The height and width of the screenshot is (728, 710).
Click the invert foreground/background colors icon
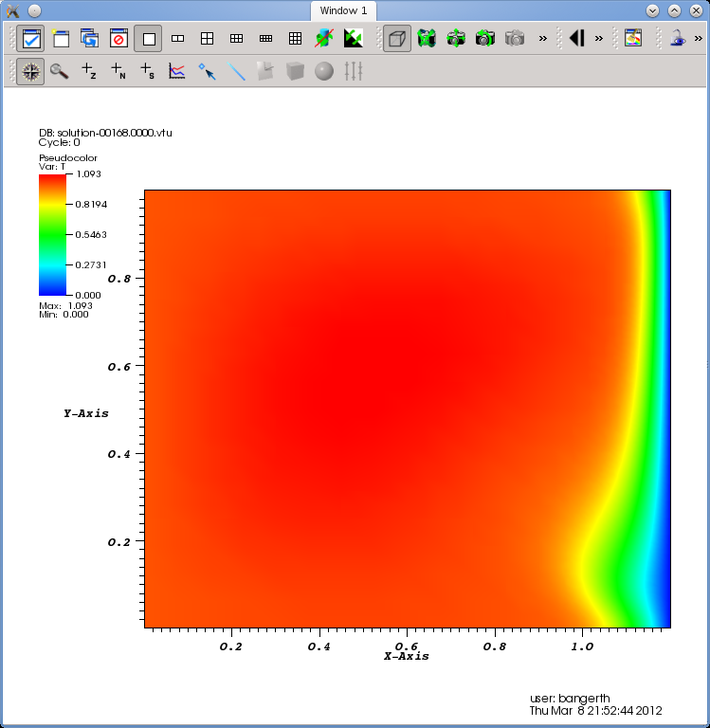(x=354, y=39)
